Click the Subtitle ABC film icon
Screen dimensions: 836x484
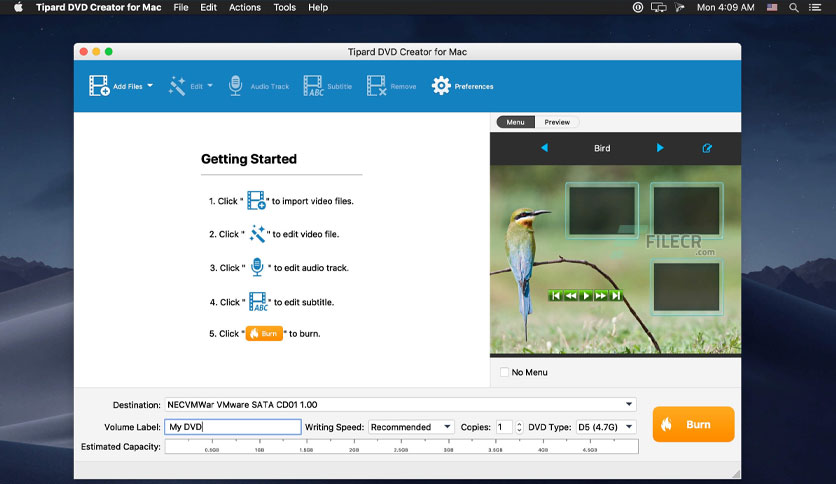tap(313, 86)
